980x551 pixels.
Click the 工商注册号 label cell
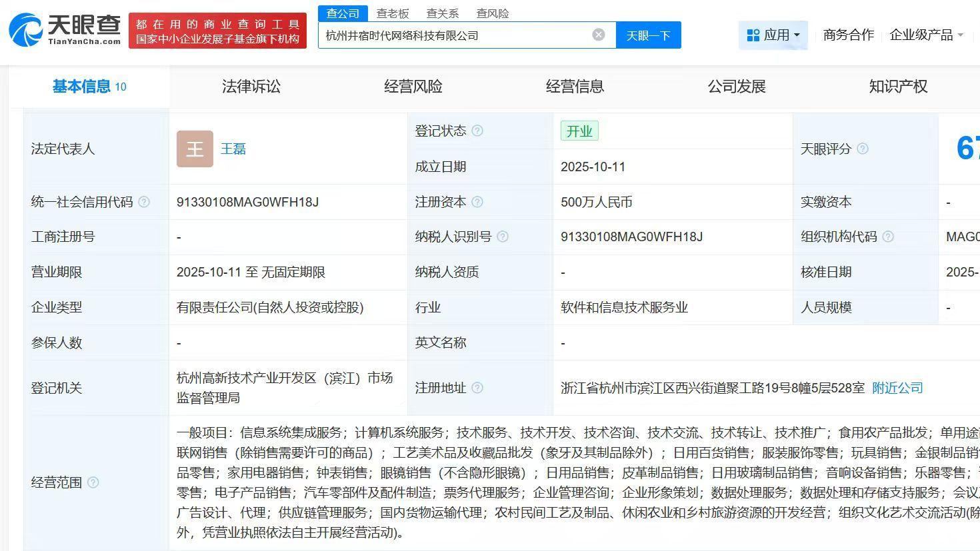97,237
